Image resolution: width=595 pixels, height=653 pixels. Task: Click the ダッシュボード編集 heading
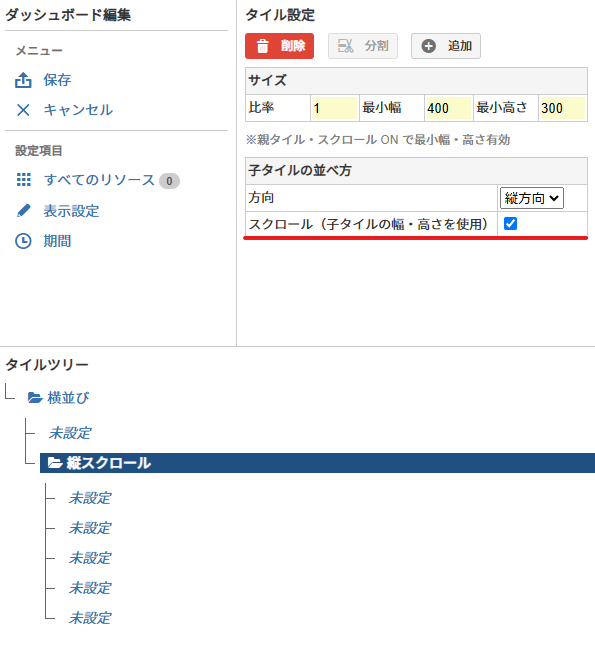[68, 15]
